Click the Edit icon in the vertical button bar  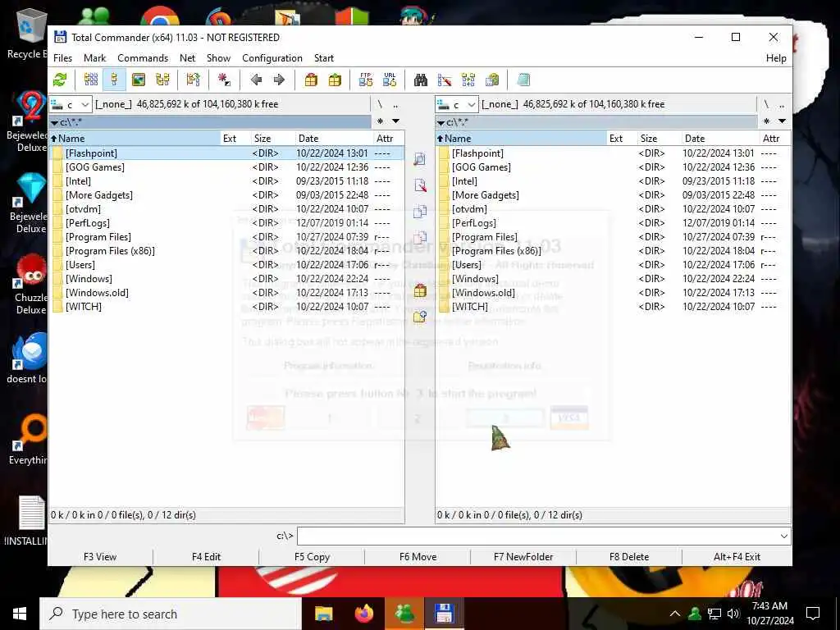pyautogui.click(x=420, y=185)
